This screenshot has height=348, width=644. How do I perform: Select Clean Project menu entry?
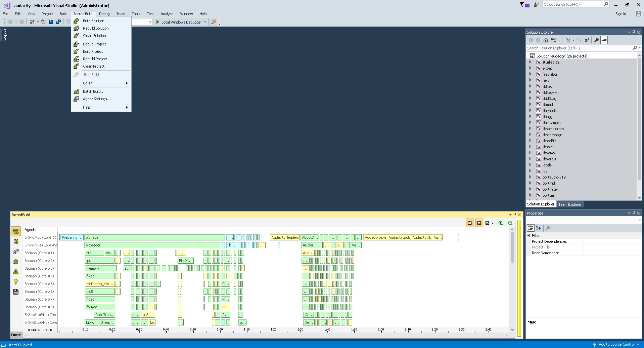pos(101,66)
